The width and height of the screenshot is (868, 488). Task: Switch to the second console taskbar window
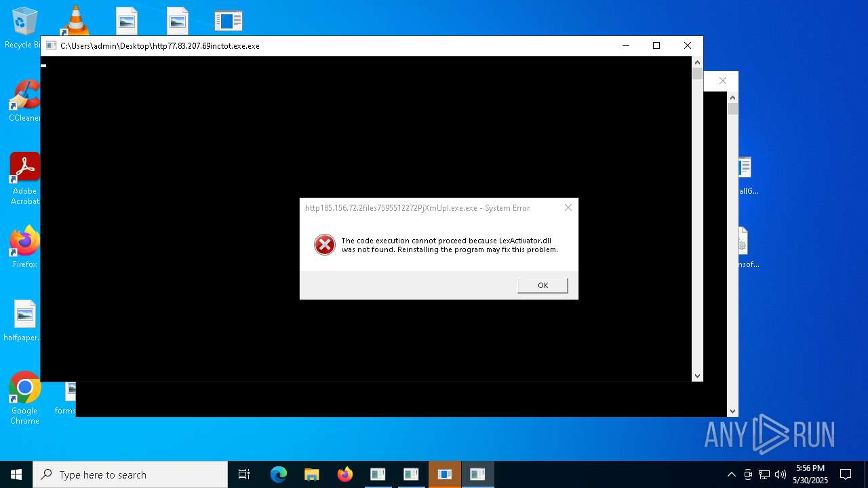411,474
